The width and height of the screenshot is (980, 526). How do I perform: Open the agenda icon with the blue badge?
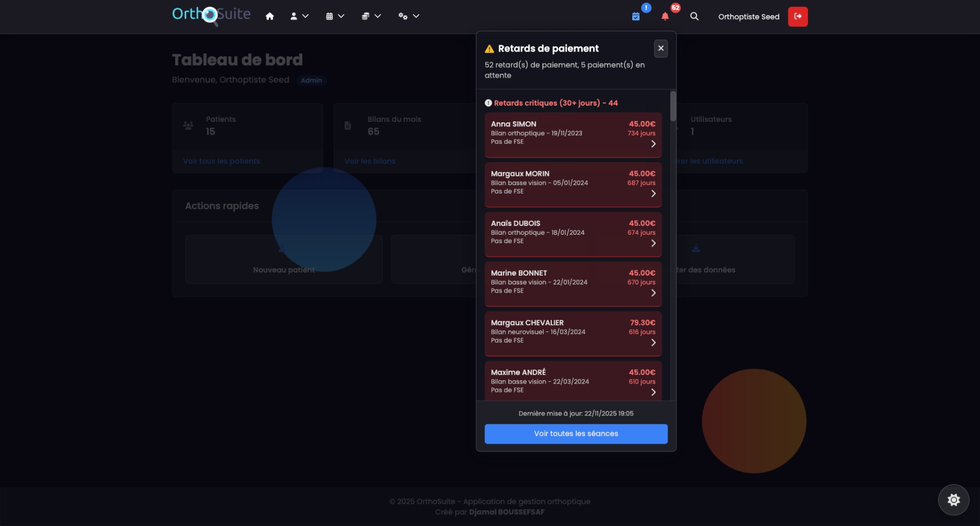point(636,17)
